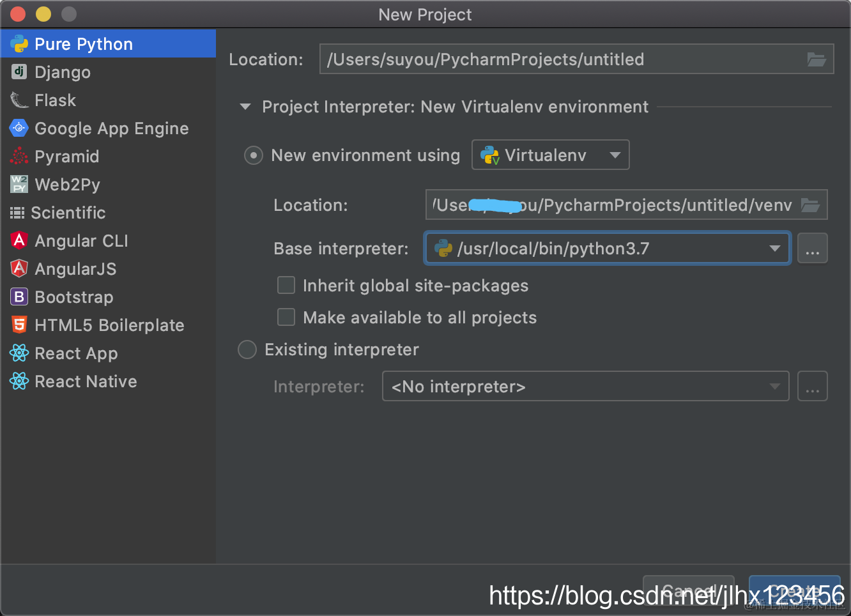Open the No interpreter dropdown

585,387
